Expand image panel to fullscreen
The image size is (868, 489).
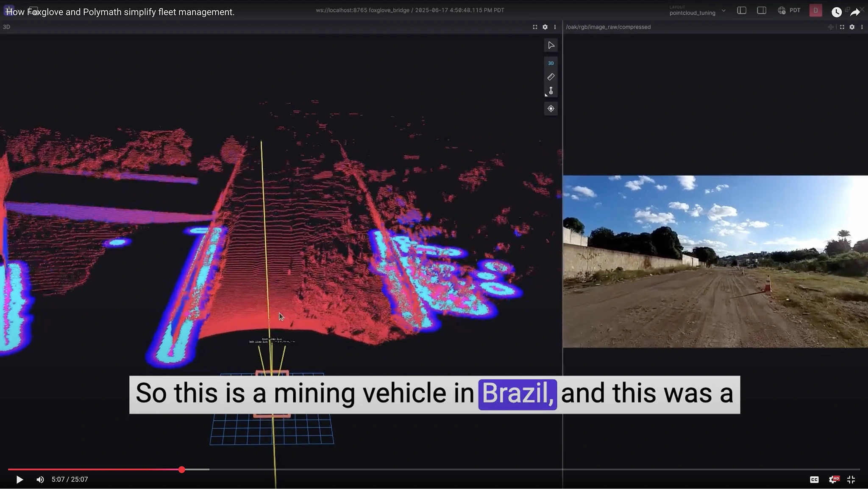click(x=842, y=27)
